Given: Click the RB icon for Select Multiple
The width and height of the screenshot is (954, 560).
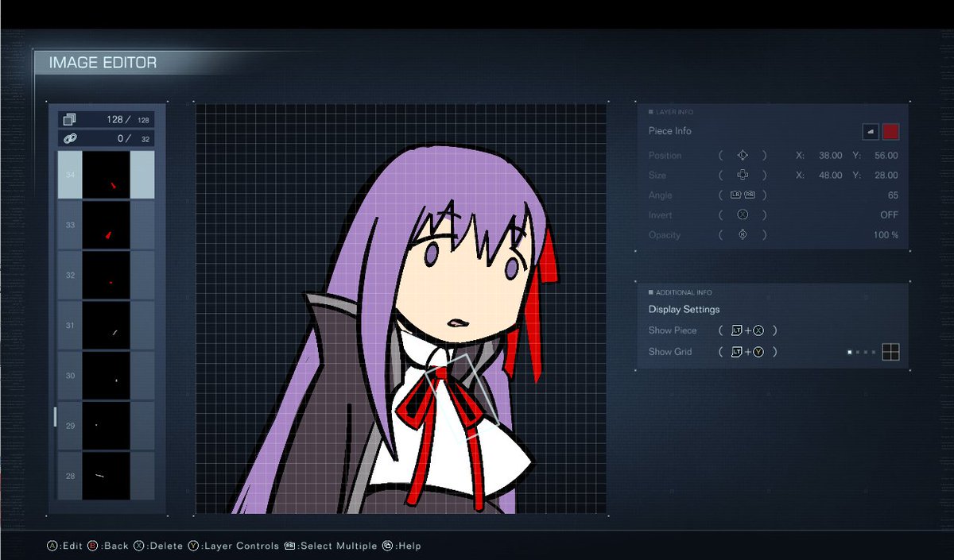Looking at the screenshot, I should pos(290,546).
